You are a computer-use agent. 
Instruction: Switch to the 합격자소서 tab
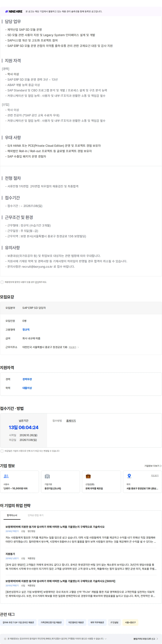(x=12, y=515)
